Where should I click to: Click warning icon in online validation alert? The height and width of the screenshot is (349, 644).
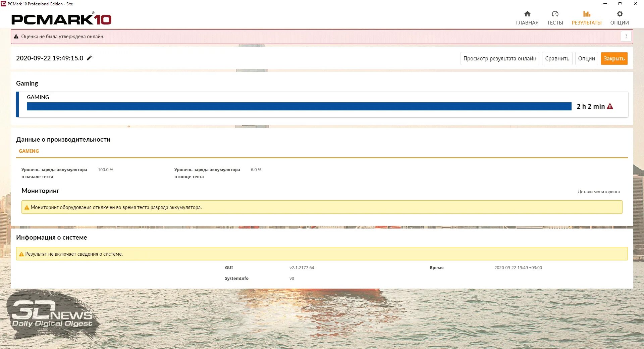[16, 37]
